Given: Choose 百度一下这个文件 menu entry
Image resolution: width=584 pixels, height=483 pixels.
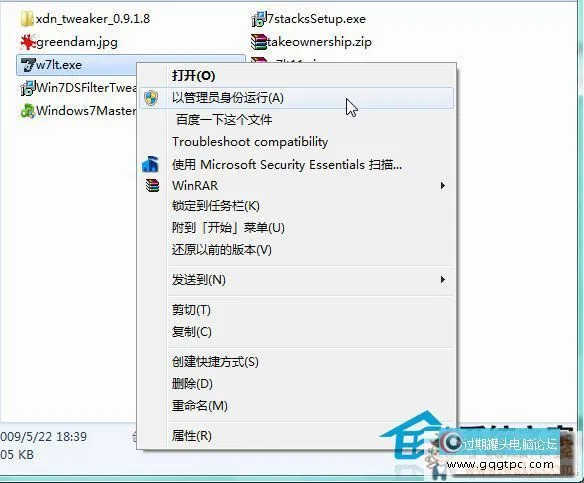Looking at the screenshot, I should click(224, 120).
